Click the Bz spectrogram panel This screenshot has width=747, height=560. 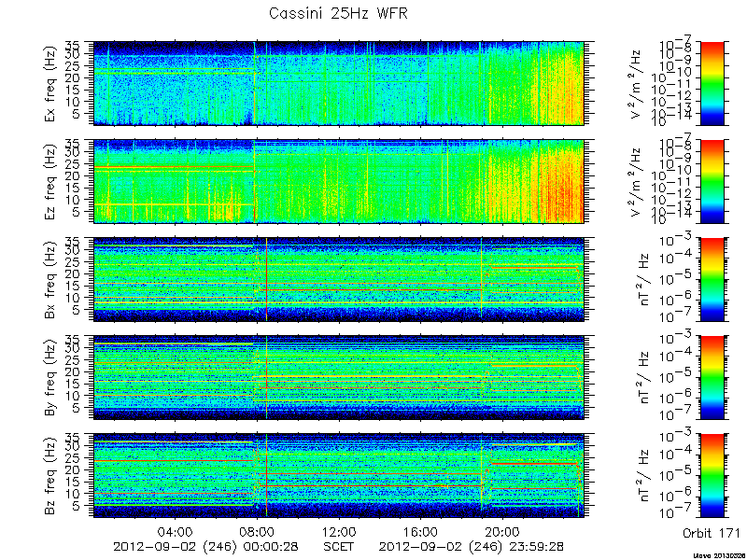pos(338,476)
